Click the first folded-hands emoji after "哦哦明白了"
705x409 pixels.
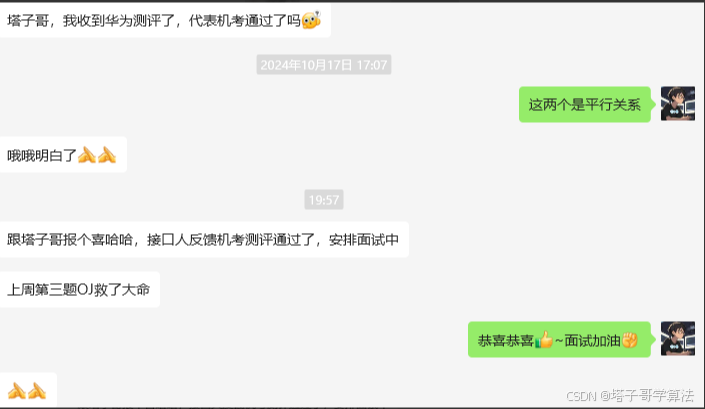pyautogui.click(x=87, y=155)
